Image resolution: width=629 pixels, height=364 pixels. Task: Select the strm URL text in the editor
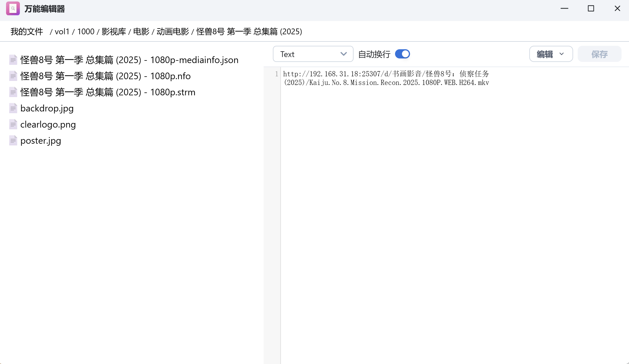coord(386,78)
